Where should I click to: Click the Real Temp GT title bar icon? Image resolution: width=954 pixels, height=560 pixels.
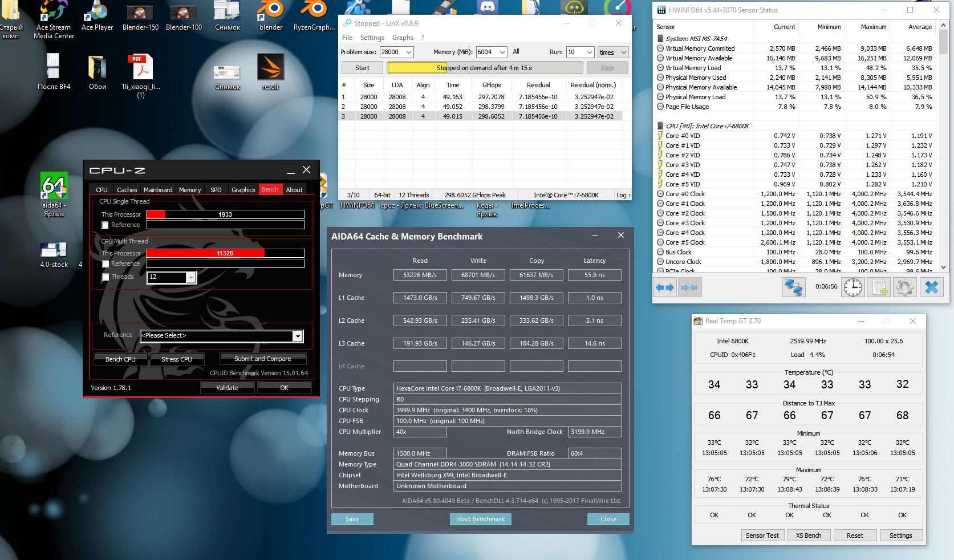tap(698, 321)
